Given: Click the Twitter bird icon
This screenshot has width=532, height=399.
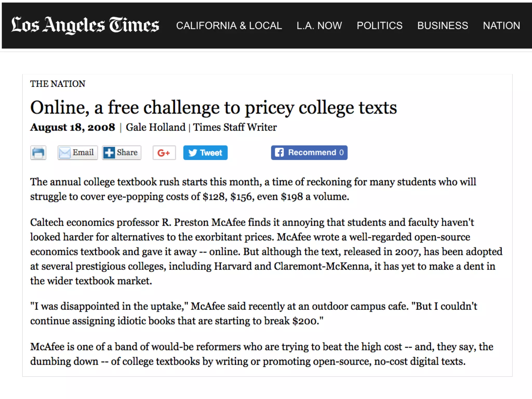Looking at the screenshot, I should (192, 153).
